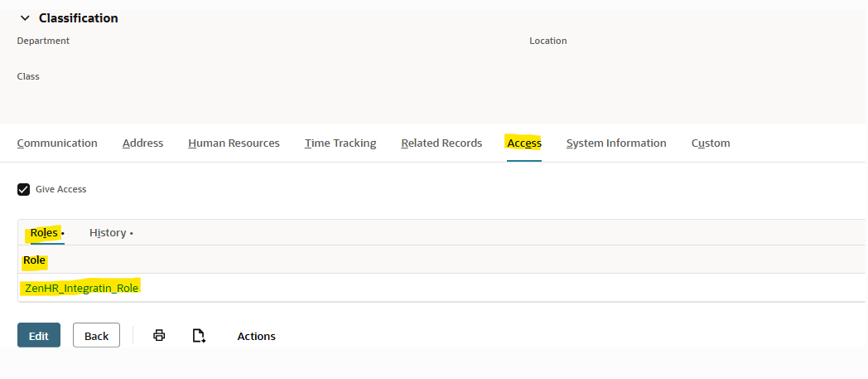Click the Edit button

39,336
